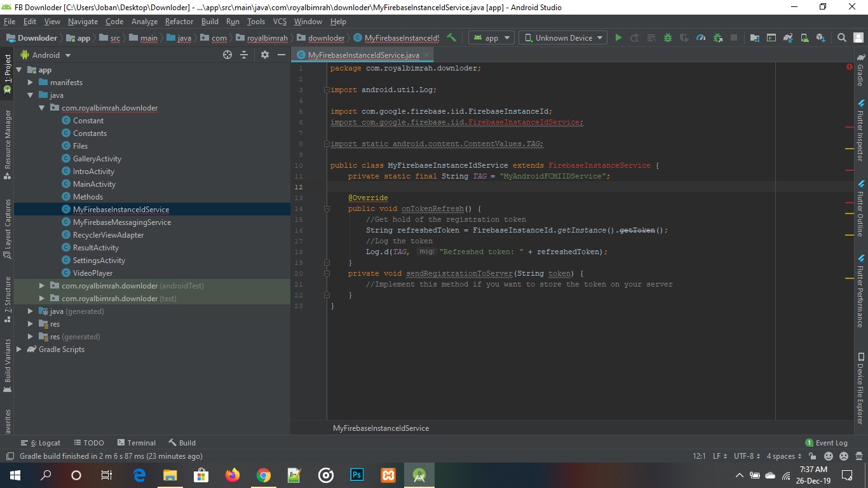This screenshot has height=488, width=868.
Task: Change the UTF-8 file encoding
Action: coord(747,456)
